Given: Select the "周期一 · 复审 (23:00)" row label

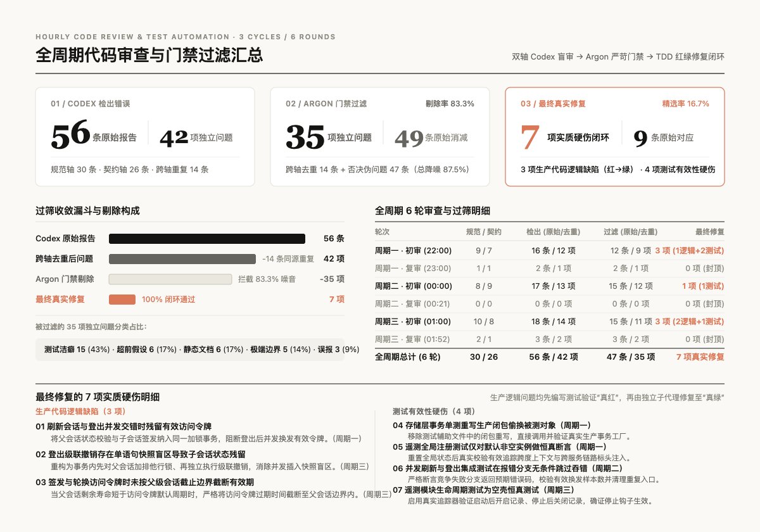Looking at the screenshot, I should coord(413,269).
